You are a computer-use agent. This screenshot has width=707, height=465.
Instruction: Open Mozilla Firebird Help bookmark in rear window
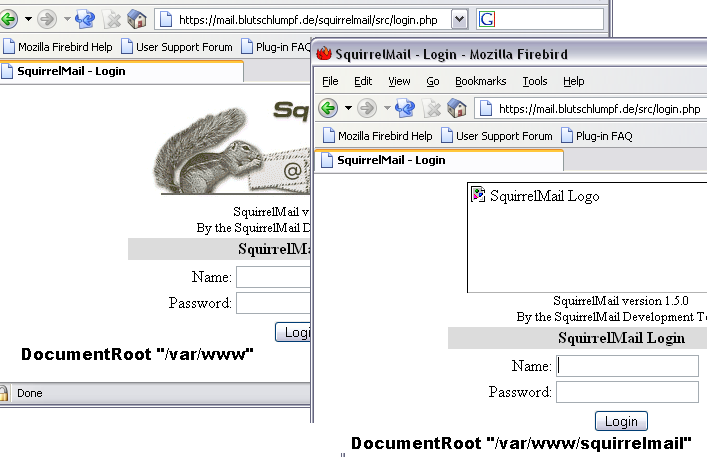click(x=58, y=46)
